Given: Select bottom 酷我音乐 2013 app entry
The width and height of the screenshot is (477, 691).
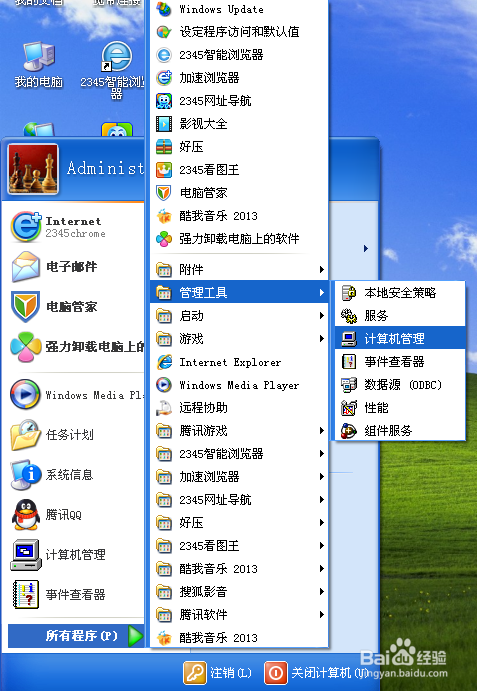Looking at the screenshot, I should pos(239,637).
